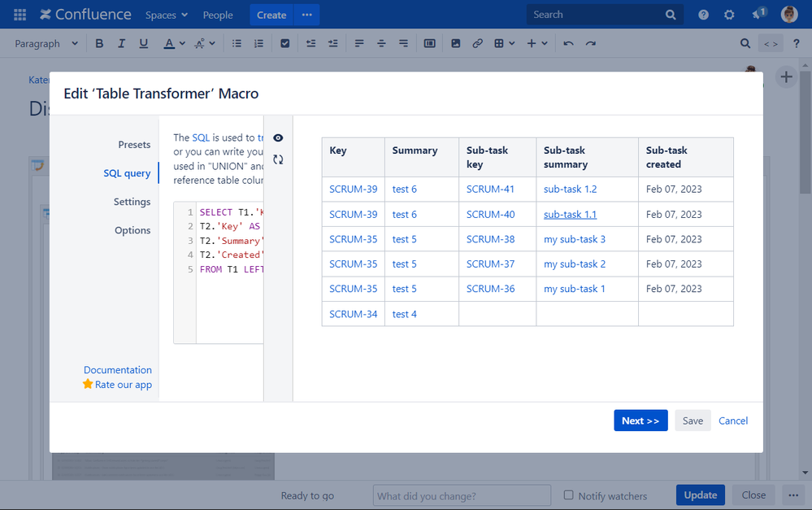Insert a link using the toolbar
The image size is (812, 510).
coord(477,44)
